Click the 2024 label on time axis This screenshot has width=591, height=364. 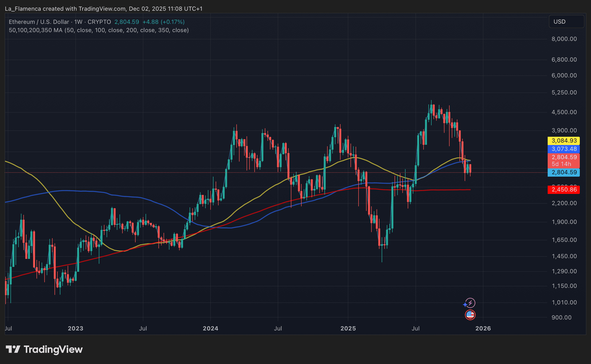coord(210,328)
